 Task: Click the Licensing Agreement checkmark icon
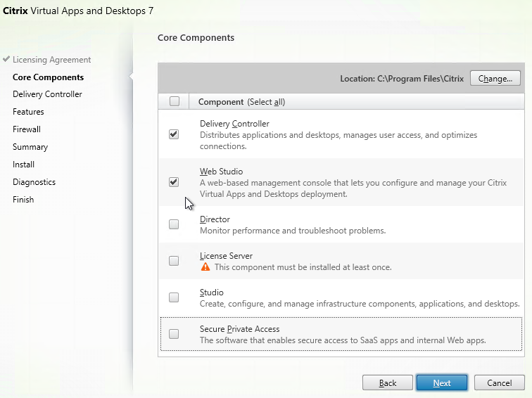click(6, 60)
